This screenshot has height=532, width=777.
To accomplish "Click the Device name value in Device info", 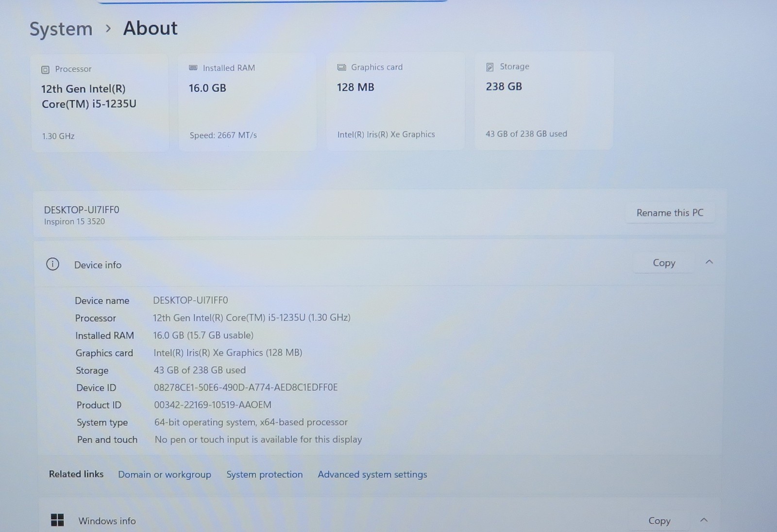I will point(190,300).
